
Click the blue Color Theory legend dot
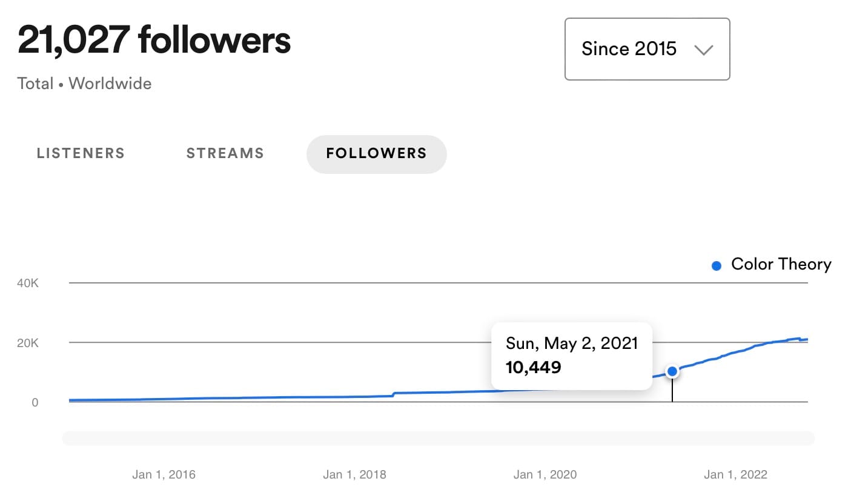click(717, 265)
